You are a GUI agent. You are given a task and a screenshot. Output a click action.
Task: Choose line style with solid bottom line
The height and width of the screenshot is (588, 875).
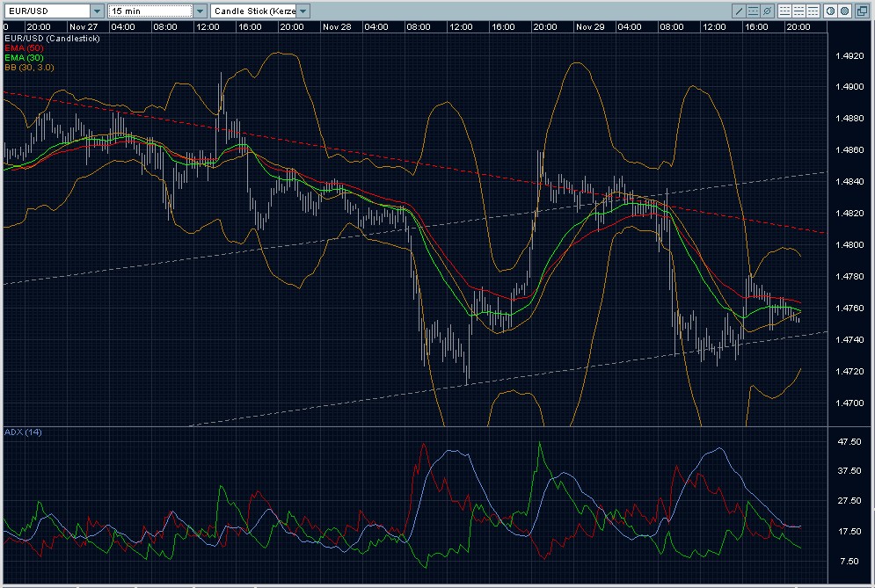coord(784,11)
